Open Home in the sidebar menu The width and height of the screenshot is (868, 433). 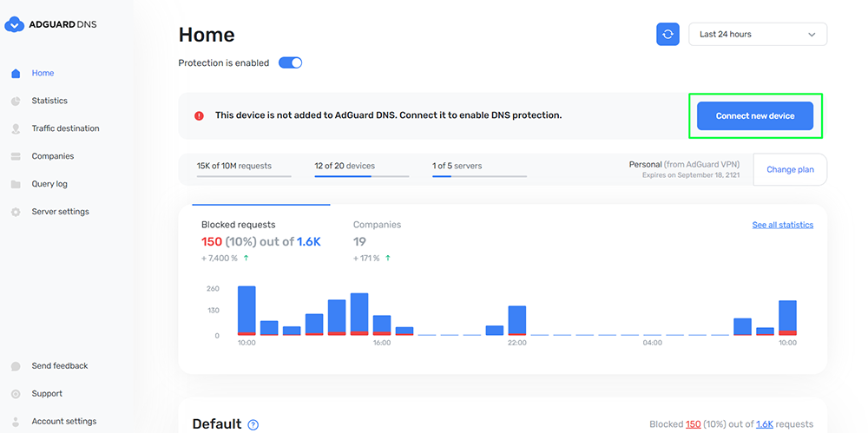click(43, 73)
